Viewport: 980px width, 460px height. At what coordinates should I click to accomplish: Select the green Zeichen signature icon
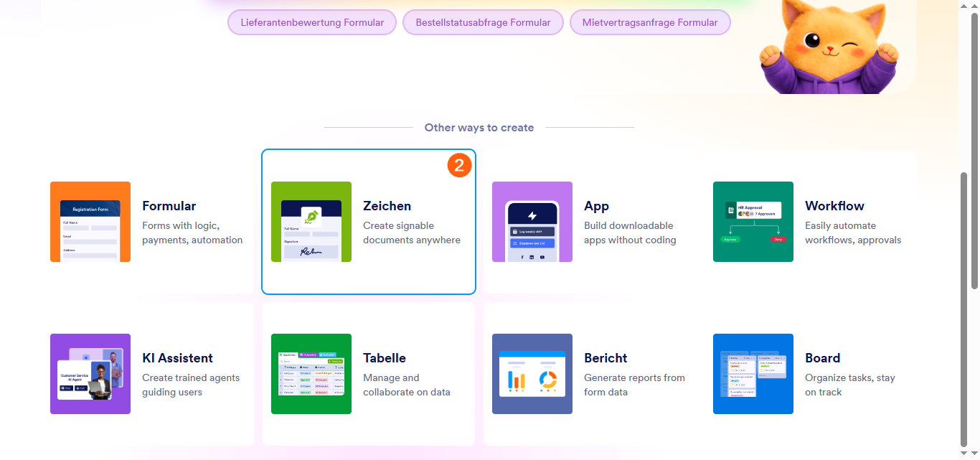click(311, 222)
